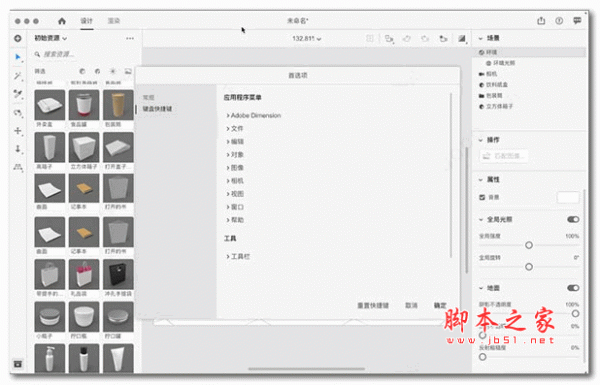Switch to the 渲染 tab
The width and height of the screenshot is (600, 385).
[114, 21]
